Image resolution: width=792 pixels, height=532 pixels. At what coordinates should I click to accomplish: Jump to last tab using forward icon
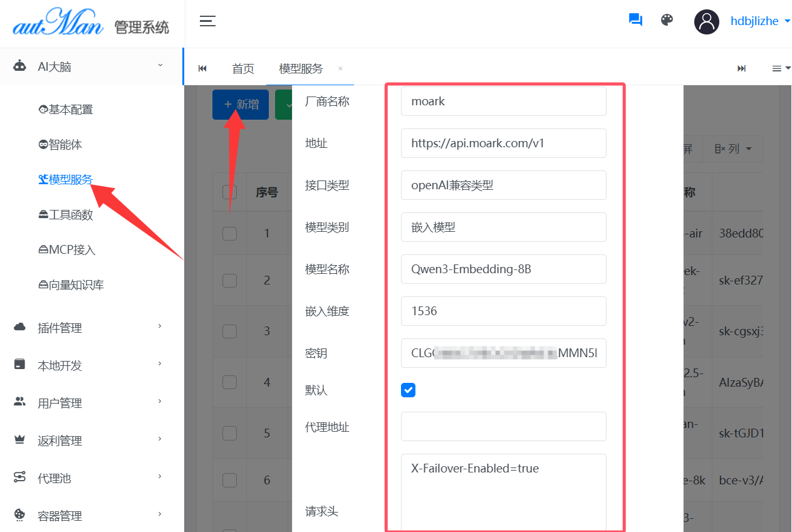pyautogui.click(x=741, y=68)
